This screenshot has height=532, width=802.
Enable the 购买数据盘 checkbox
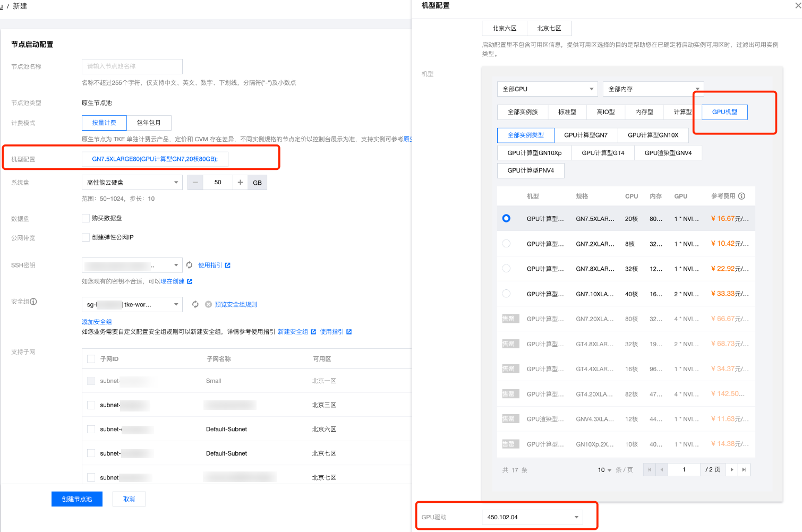86,218
